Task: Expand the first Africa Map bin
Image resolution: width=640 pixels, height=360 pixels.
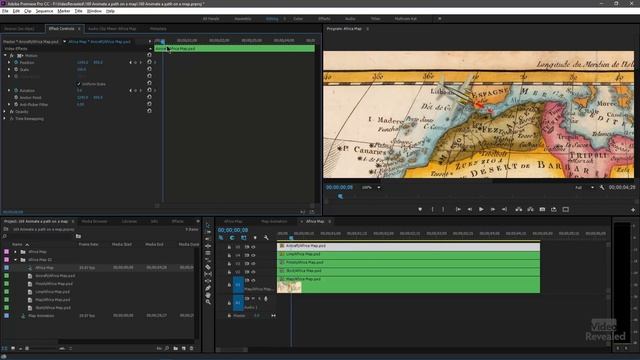Action: [x=16, y=252]
